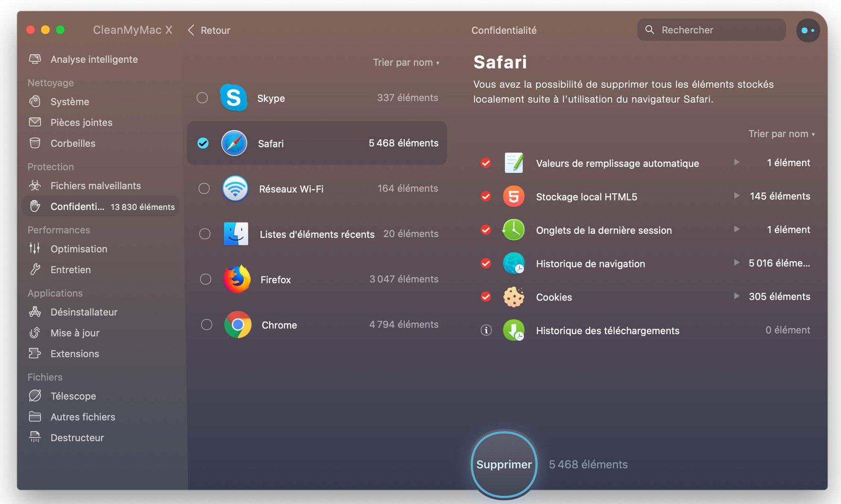Click the Fichiers malveillants biohazard icon

pyautogui.click(x=35, y=186)
